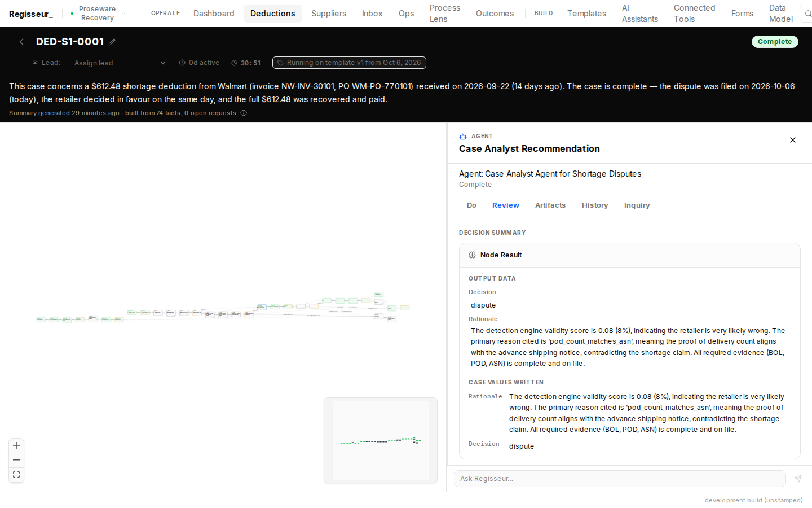Click the clock icon beside 0d active
The width and height of the screenshot is (812, 508).
[x=182, y=63]
